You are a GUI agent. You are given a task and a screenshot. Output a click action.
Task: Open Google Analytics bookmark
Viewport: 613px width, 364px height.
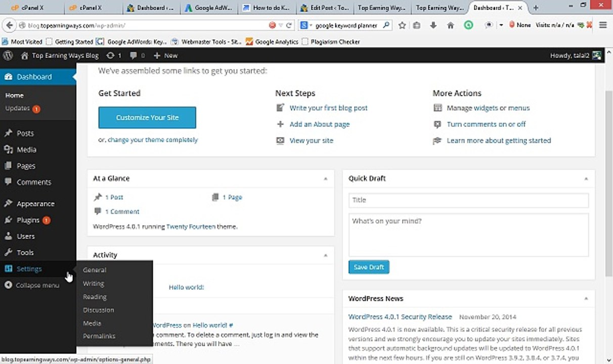(272, 41)
